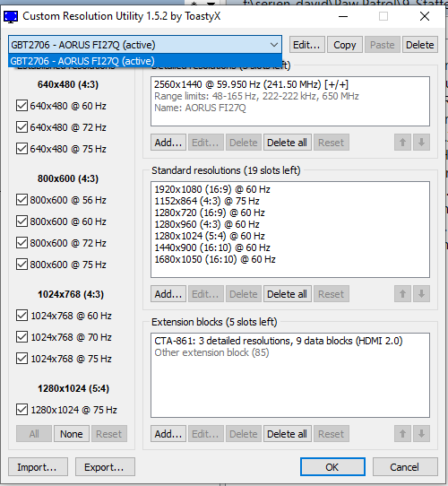Open the Export dialog
This screenshot has width=448, height=486.
pyautogui.click(x=105, y=467)
